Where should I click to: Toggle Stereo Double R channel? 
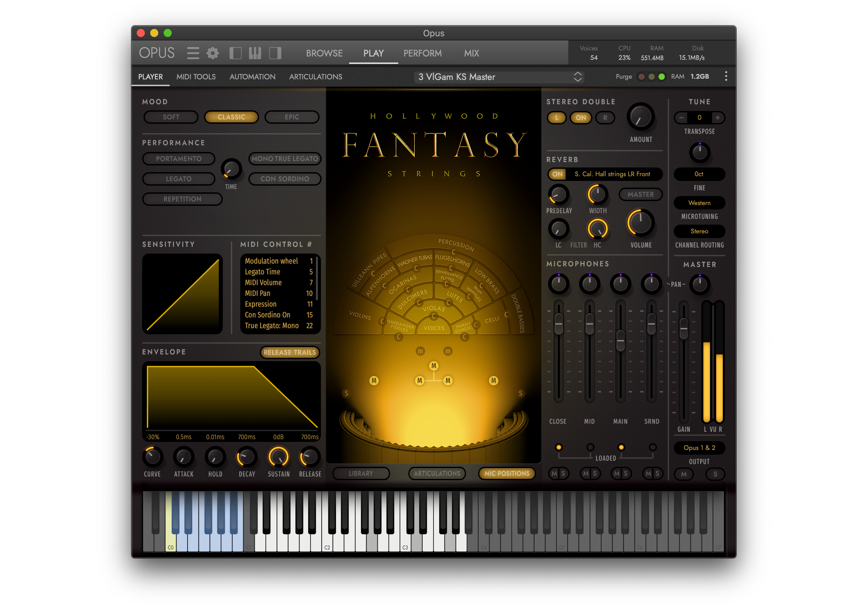coord(605,118)
